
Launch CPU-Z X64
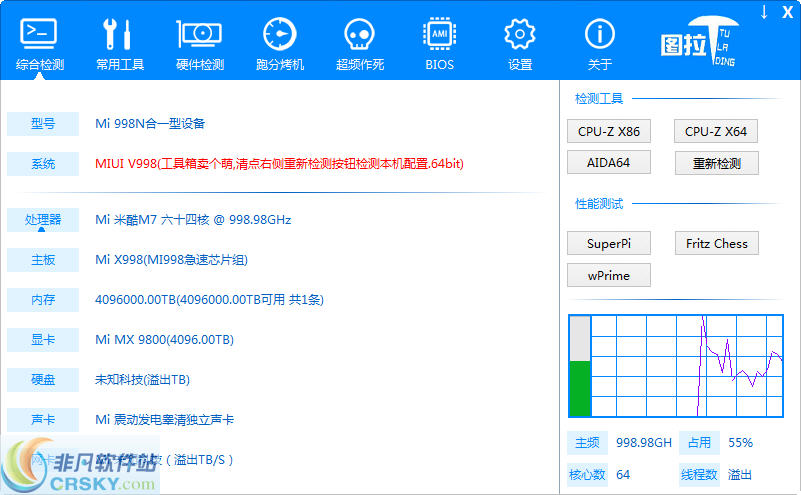coord(716,131)
